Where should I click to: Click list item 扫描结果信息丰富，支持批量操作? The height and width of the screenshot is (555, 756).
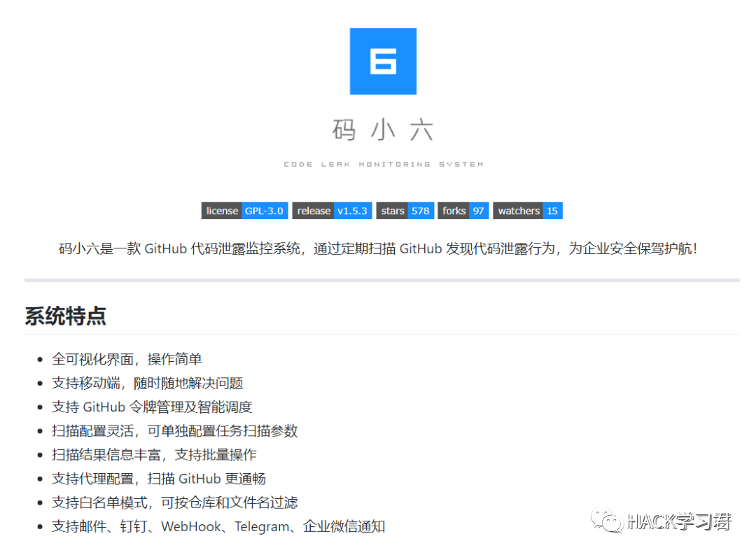154,455
